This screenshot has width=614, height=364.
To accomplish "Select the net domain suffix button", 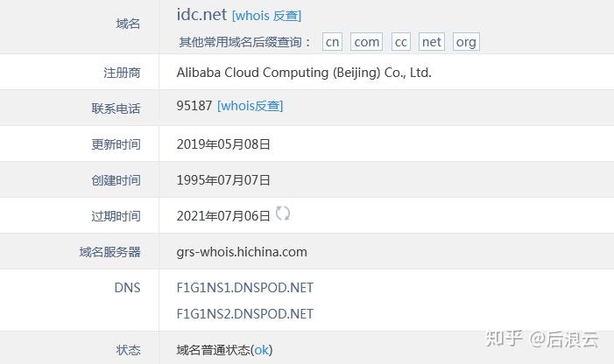I will [432, 42].
